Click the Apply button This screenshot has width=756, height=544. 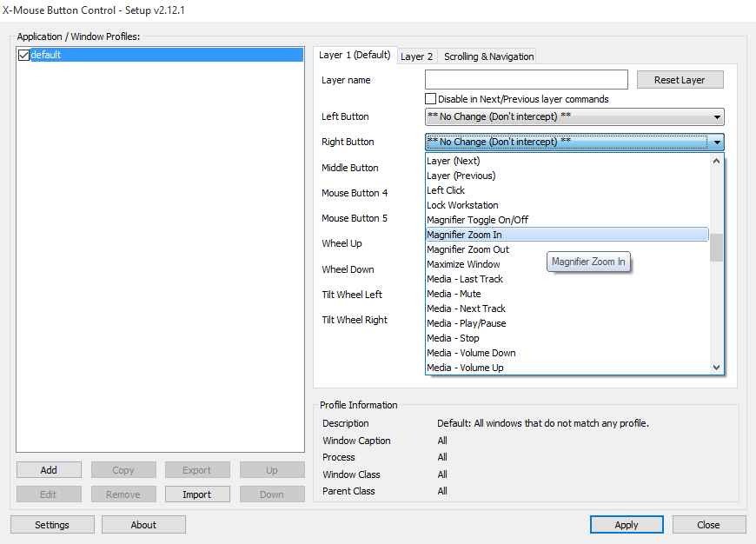click(x=627, y=525)
